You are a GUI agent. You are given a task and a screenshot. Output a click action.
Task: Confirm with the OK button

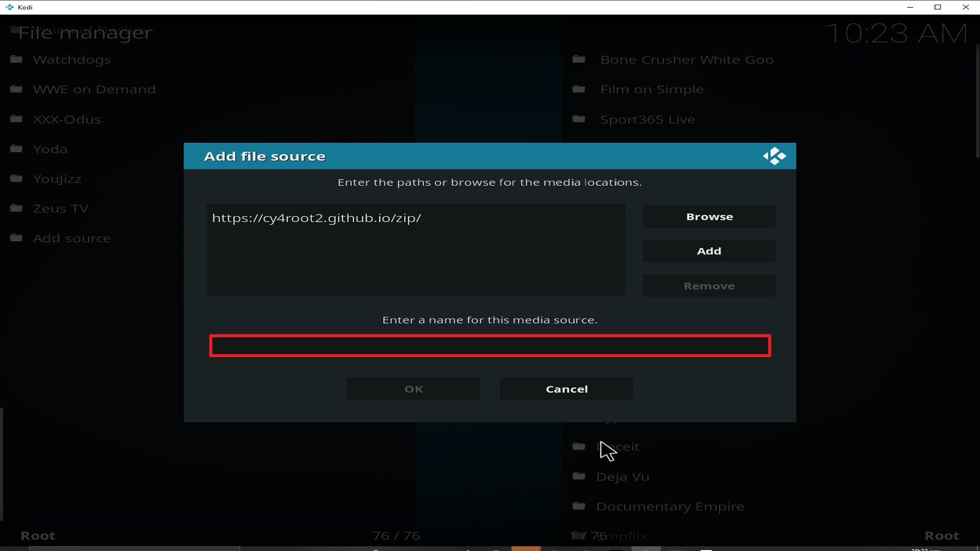coord(413,389)
